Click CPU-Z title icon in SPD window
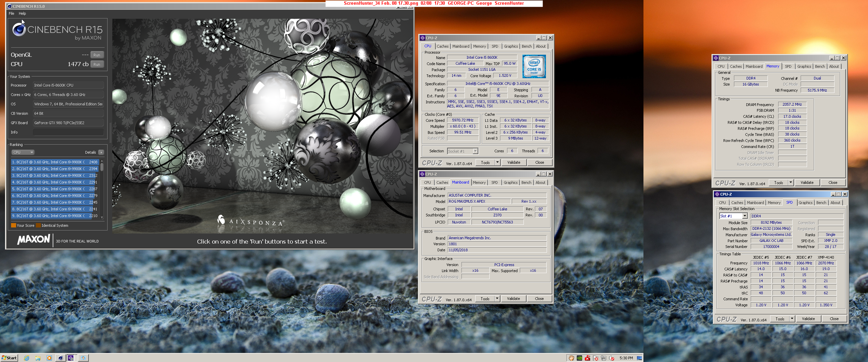 (717, 194)
